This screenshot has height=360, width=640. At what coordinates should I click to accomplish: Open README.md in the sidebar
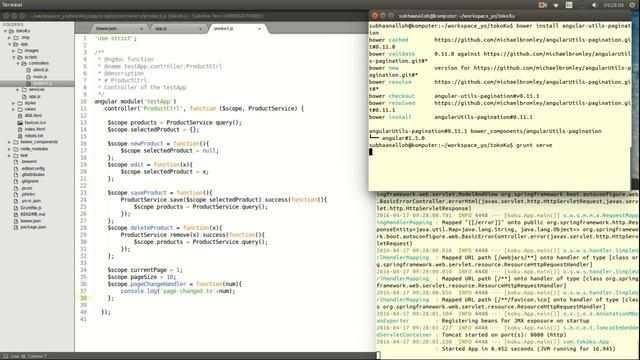33,214
